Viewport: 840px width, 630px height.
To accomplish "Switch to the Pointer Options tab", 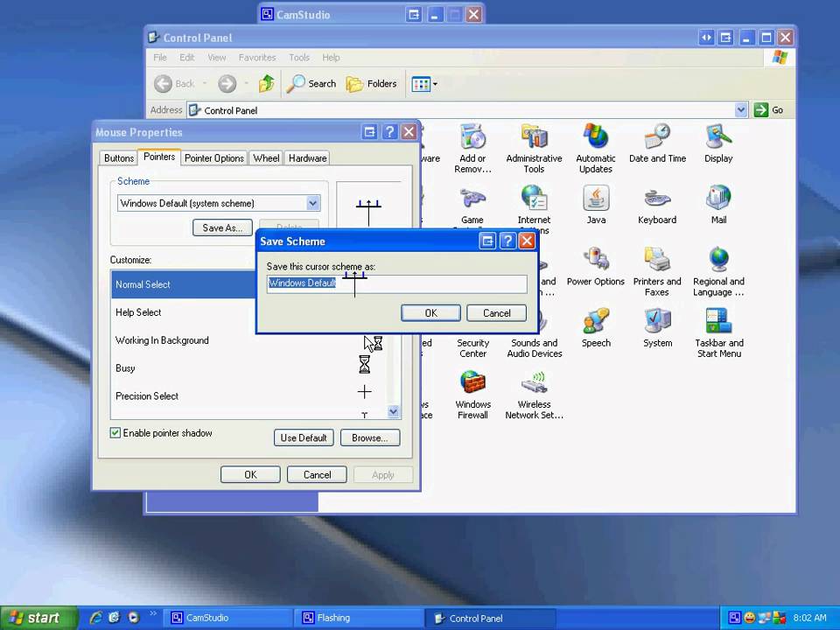I will [x=213, y=158].
